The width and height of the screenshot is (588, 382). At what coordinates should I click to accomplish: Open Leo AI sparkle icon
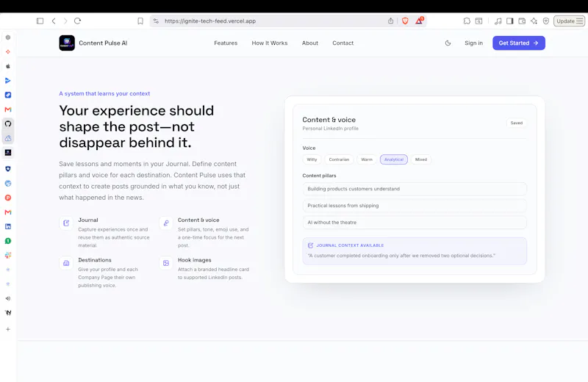534,21
